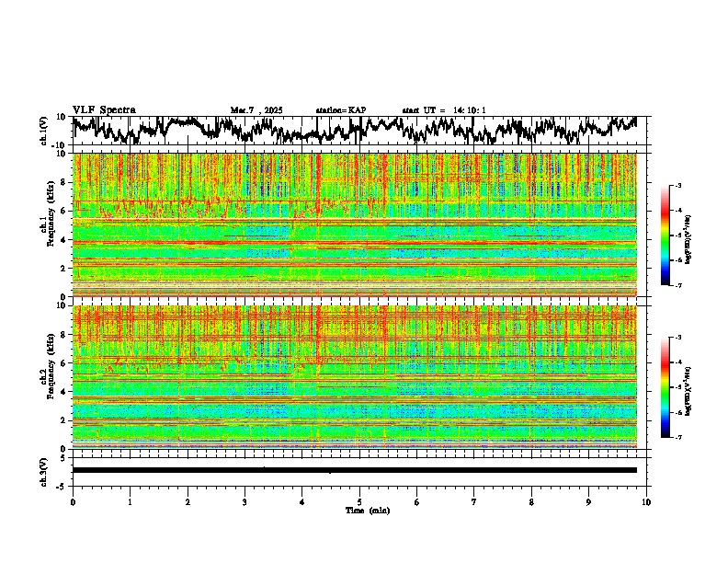Click time-axis tick label "7"
Screen dimensions: 728x563
[474, 502]
